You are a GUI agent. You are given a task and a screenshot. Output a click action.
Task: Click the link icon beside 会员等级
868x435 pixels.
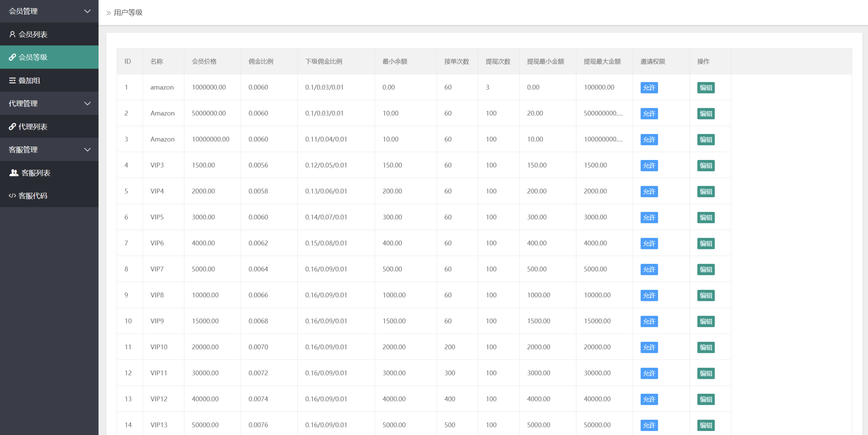click(x=12, y=57)
